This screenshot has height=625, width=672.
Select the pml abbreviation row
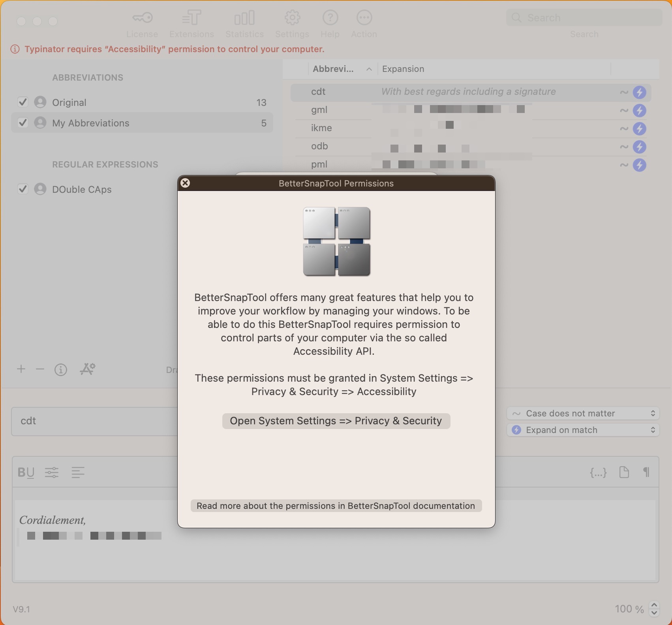471,164
